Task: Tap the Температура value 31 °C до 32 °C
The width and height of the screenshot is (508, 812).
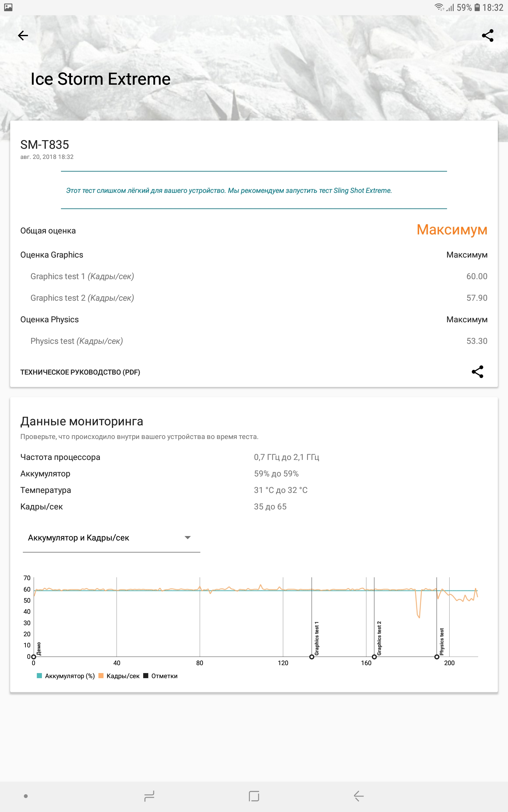Action: (281, 490)
